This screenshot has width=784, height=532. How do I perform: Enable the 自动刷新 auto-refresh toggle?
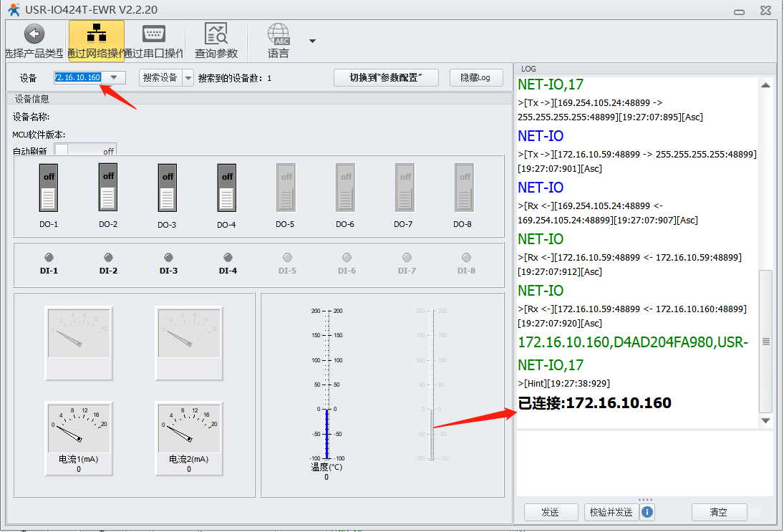click(x=85, y=151)
